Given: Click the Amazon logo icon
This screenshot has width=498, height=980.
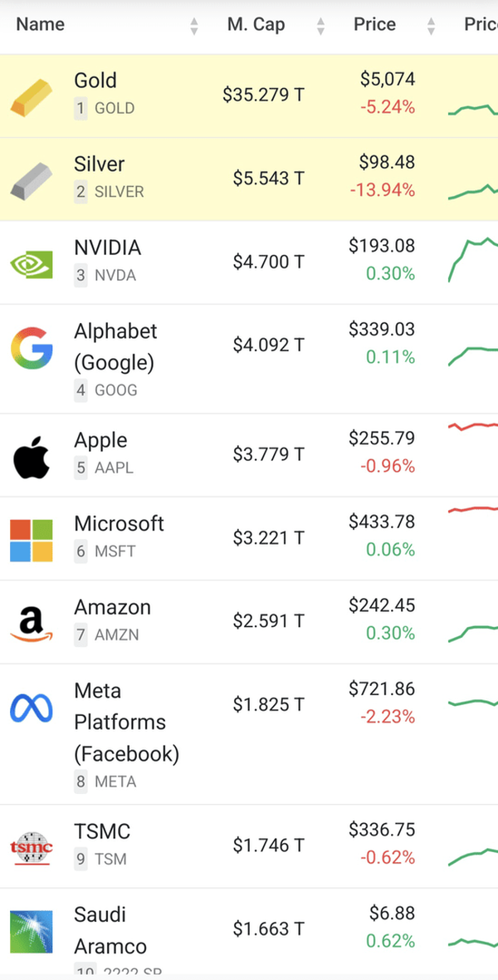Looking at the screenshot, I should coord(32,623).
